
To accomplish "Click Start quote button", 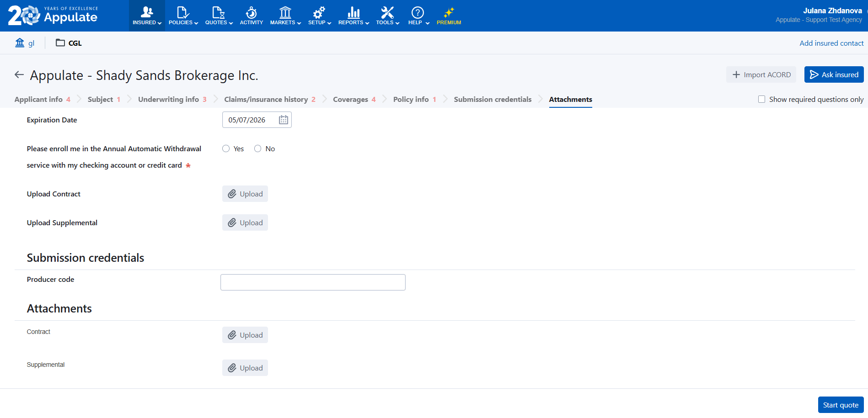I will pyautogui.click(x=841, y=405).
